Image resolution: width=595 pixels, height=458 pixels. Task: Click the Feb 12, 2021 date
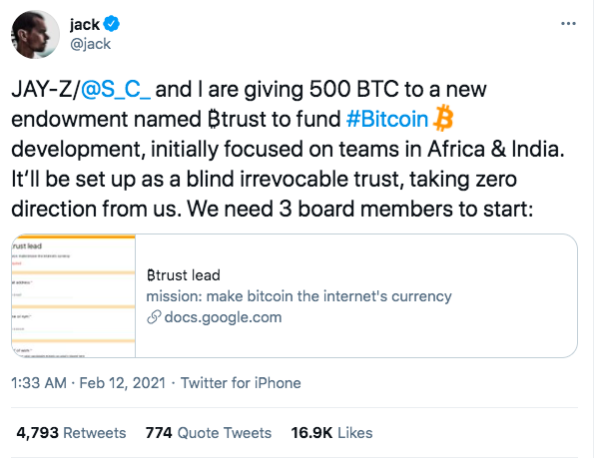[x=122, y=383]
